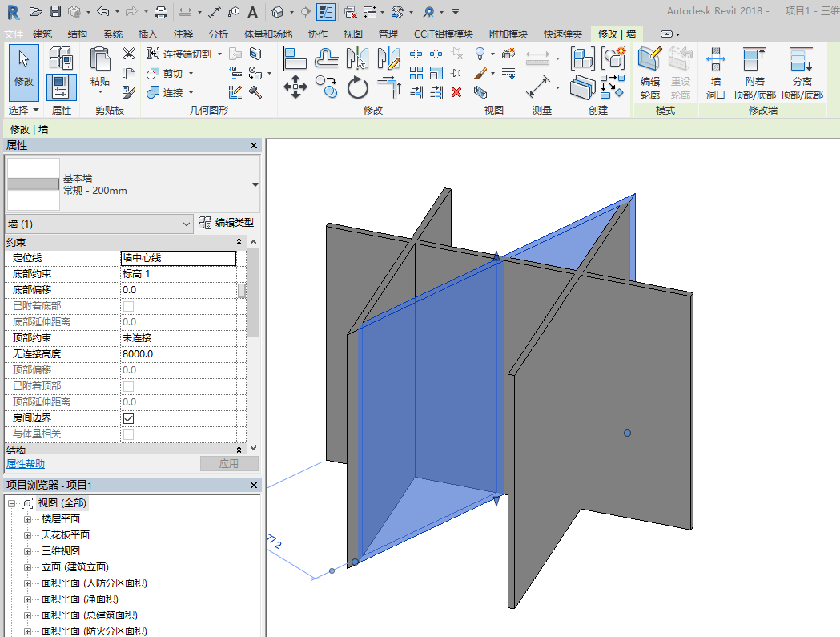Toggle the 与体量相关 checkbox
The height and width of the screenshot is (637, 840).
129,434
